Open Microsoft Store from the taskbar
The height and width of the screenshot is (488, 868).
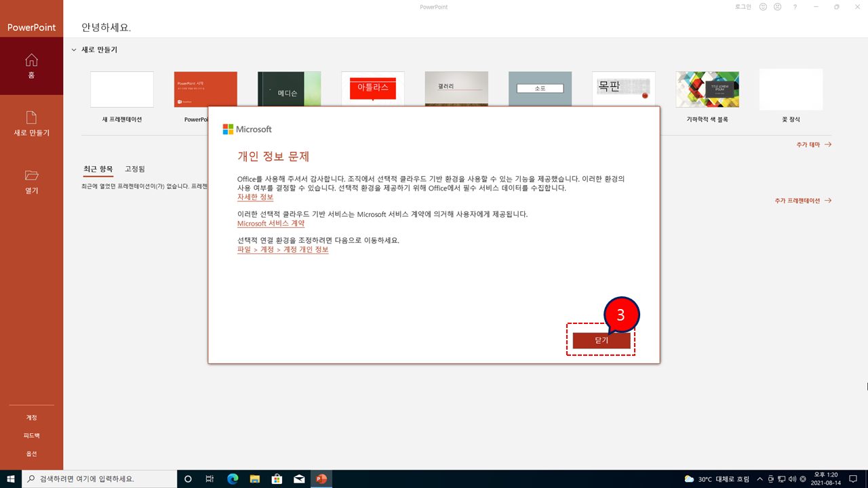[x=277, y=479]
